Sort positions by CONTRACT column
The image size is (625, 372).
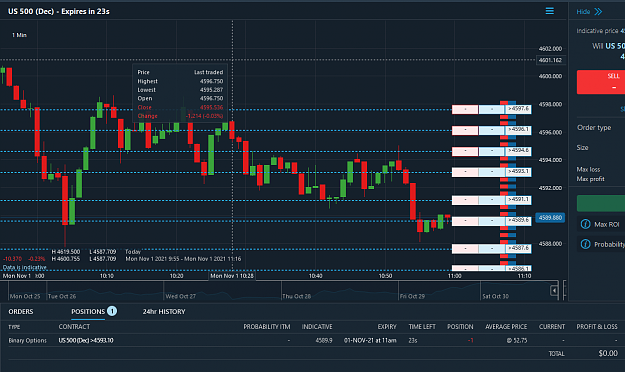pos(74,327)
